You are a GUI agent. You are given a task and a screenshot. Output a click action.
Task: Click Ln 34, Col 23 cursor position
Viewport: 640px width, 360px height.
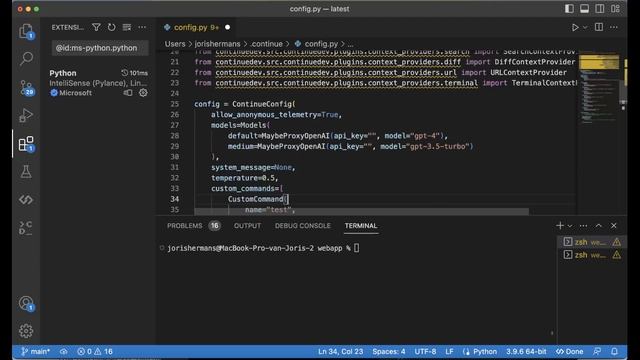tap(340, 351)
